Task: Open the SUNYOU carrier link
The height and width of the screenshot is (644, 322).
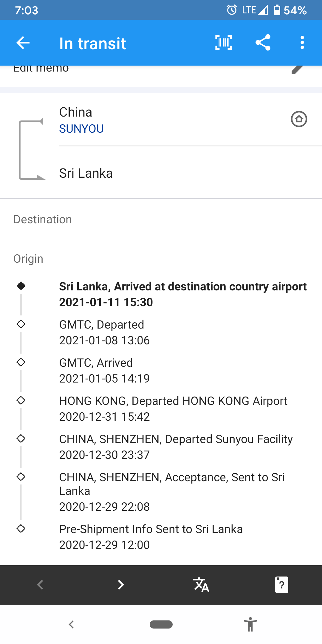Action: [x=81, y=129]
